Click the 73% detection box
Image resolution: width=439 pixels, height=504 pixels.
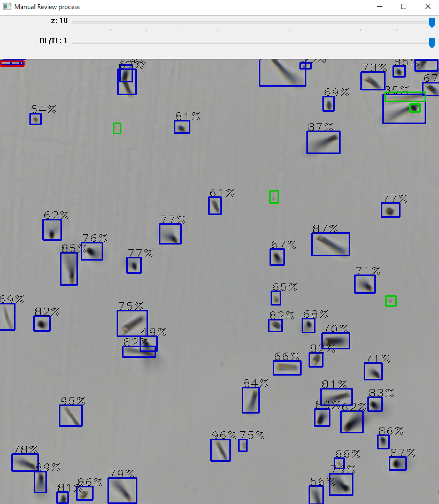click(x=373, y=81)
